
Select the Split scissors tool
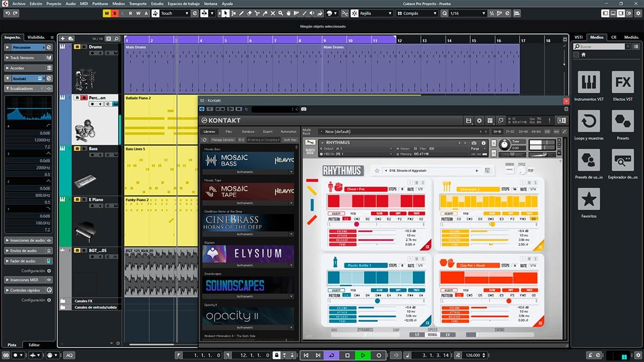257,13
